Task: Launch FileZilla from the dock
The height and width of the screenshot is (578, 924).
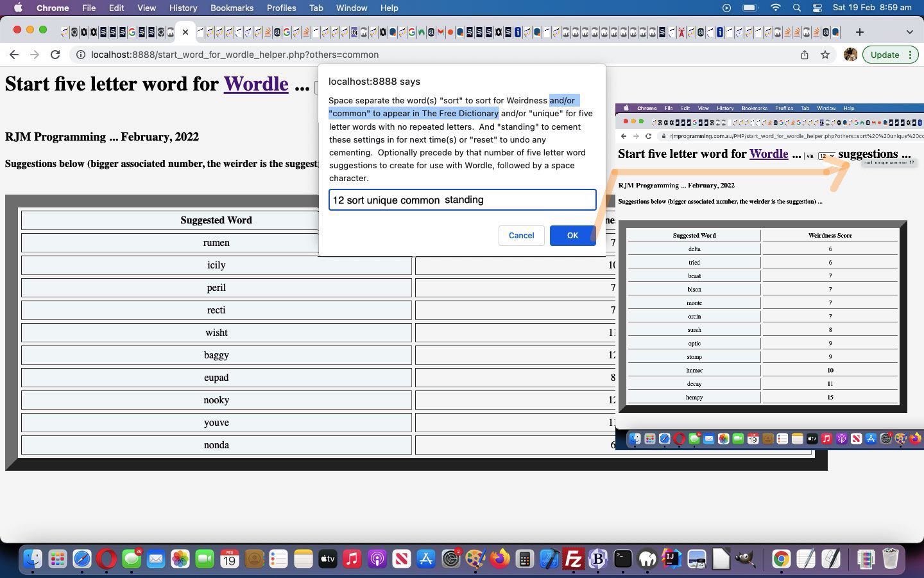Action: point(573,559)
